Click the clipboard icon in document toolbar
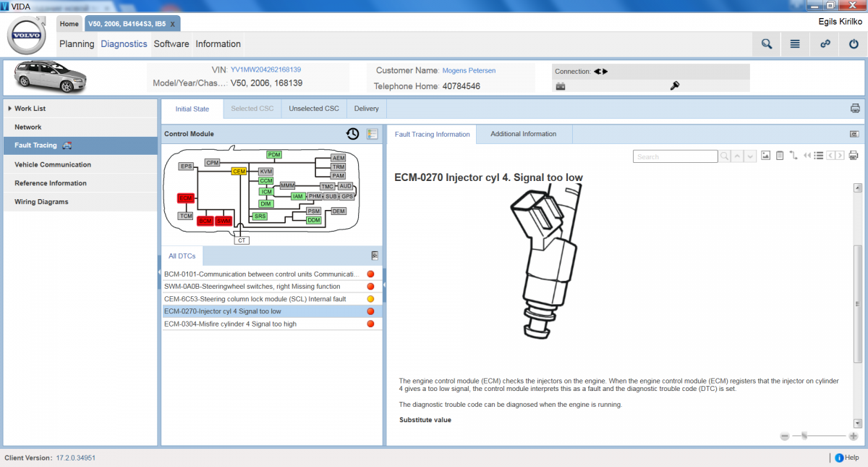 click(x=780, y=156)
